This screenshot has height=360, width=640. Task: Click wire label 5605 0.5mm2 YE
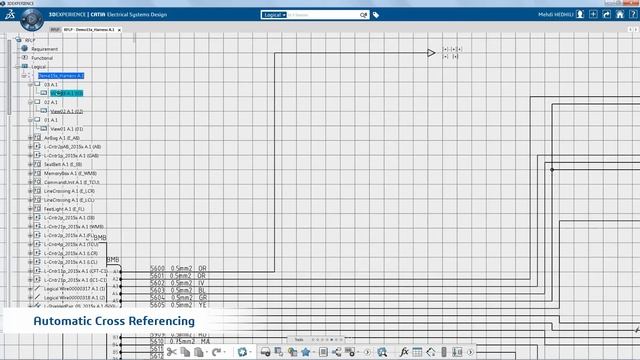[x=178, y=305]
